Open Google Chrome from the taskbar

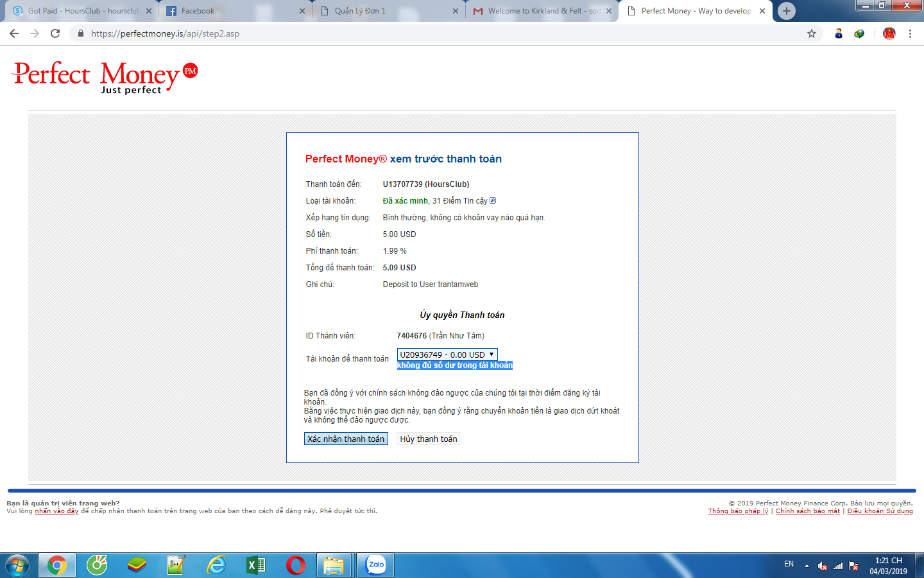point(57,565)
